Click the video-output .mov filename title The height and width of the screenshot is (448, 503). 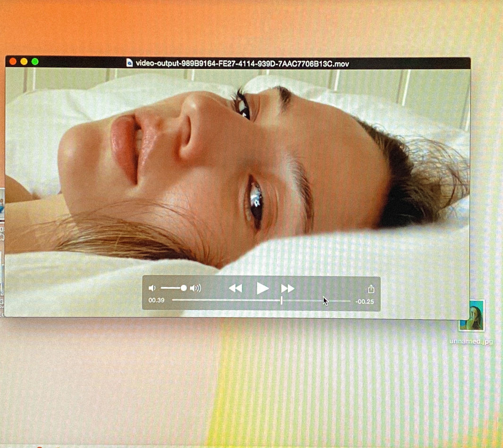[x=242, y=63]
